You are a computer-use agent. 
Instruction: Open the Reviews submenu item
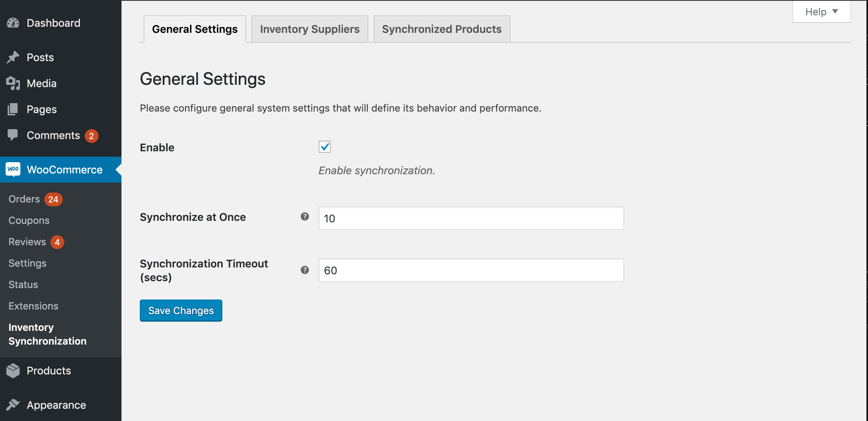[x=28, y=242]
